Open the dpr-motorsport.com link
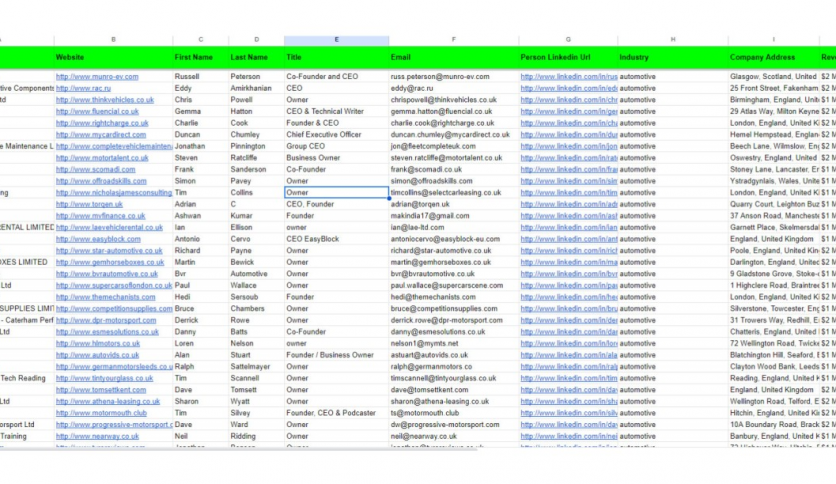The width and height of the screenshot is (836, 484). [x=106, y=321]
